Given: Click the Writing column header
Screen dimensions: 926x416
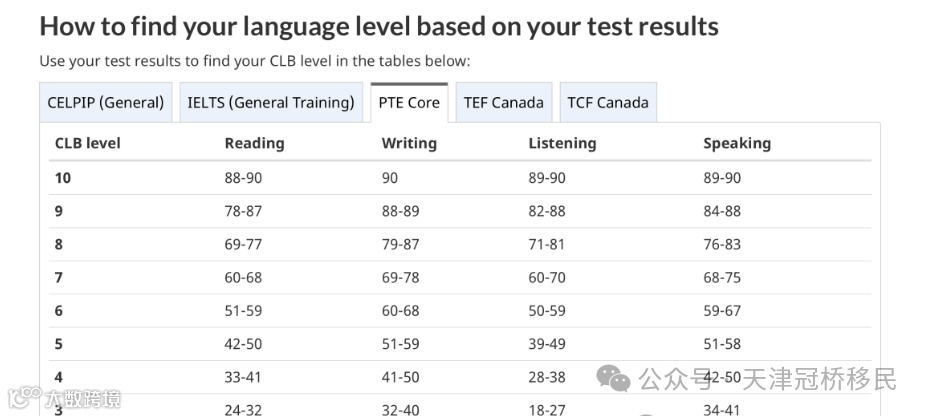Looking at the screenshot, I should click(x=409, y=143).
